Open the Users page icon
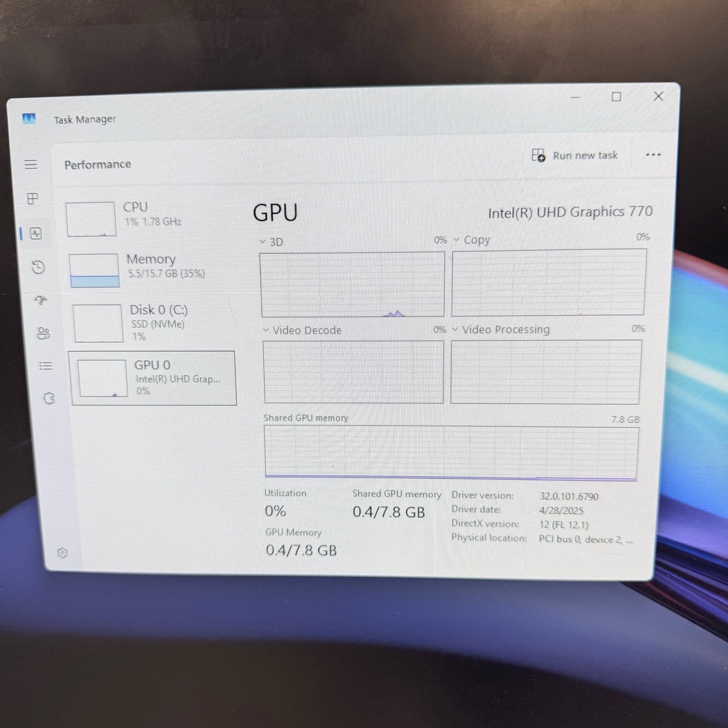728x728 pixels. pos(43,333)
